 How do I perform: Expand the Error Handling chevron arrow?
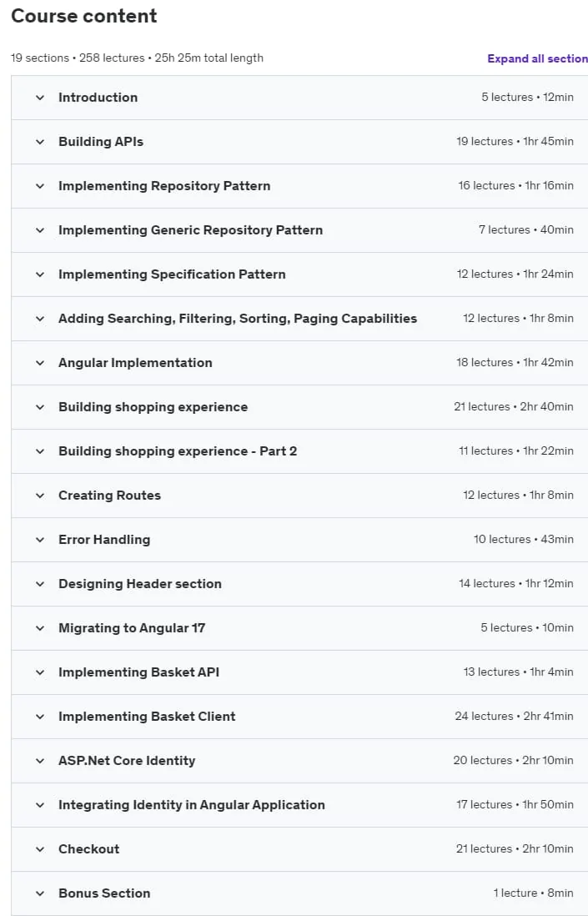[40, 540]
